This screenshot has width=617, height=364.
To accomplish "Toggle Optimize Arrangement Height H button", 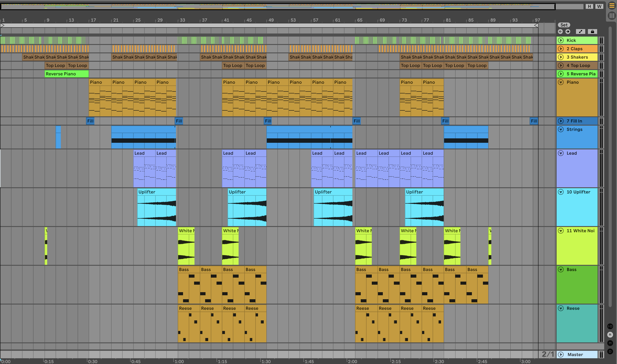I will 589,6.
